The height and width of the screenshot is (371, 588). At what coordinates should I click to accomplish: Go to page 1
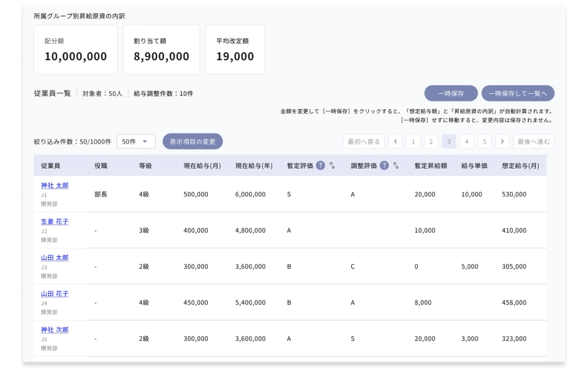(x=413, y=141)
